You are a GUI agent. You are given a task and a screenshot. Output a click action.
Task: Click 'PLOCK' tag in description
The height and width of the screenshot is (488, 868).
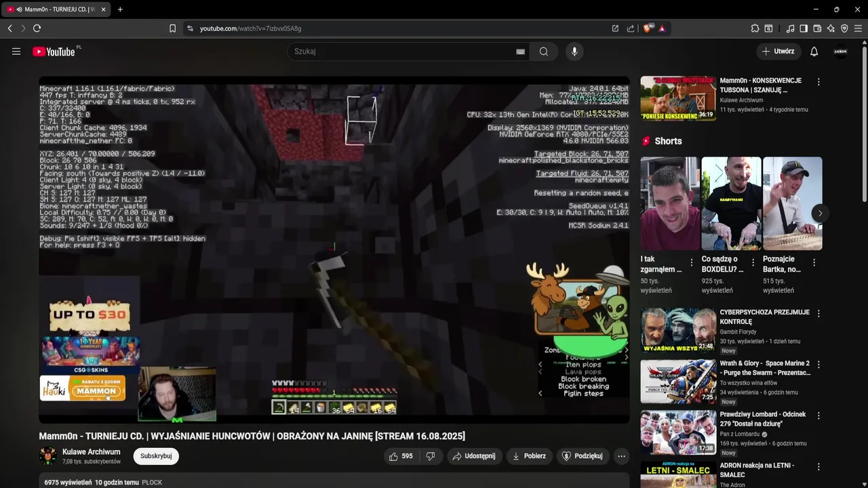[152, 483]
